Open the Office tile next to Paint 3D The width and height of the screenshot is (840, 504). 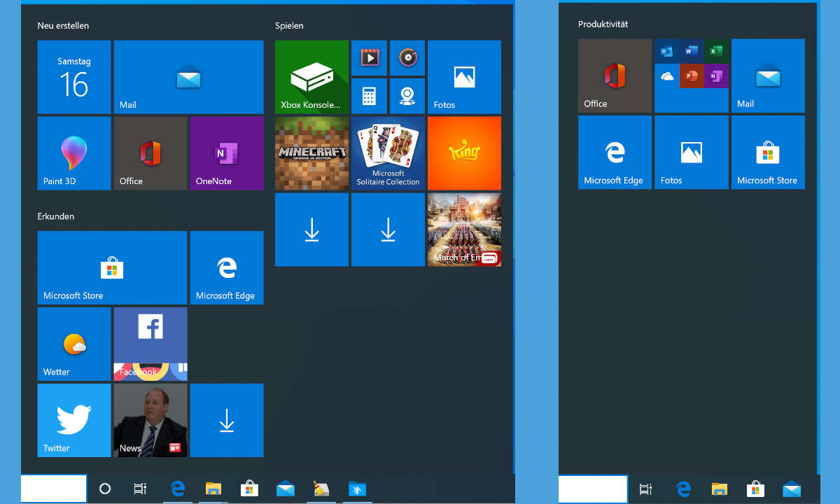(x=150, y=153)
